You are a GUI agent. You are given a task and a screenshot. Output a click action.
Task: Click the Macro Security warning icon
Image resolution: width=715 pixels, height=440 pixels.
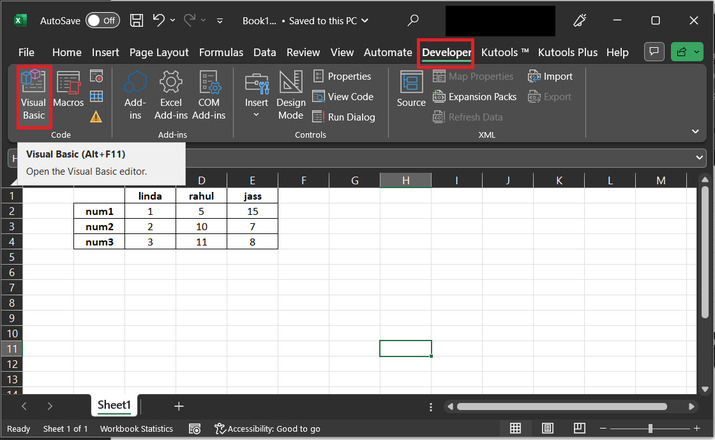(96, 117)
